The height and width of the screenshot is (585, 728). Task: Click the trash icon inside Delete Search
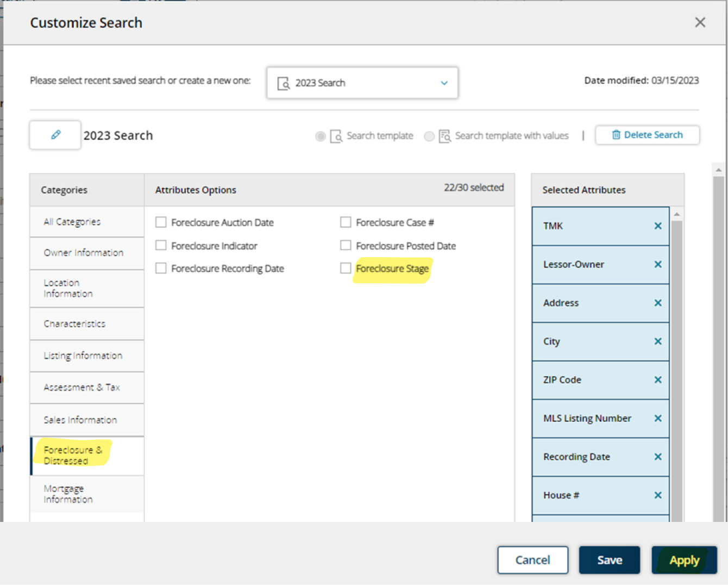click(x=617, y=135)
